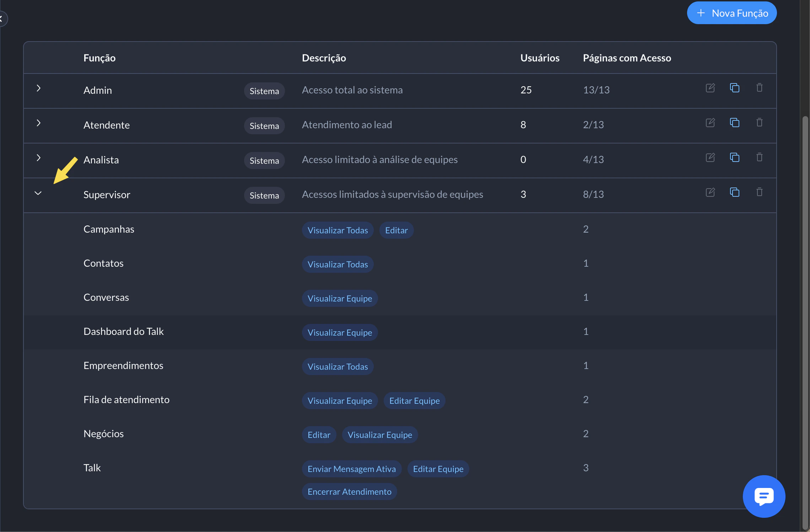Expand the Analista role row
This screenshot has width=810, height=532.
click(38, 158)
